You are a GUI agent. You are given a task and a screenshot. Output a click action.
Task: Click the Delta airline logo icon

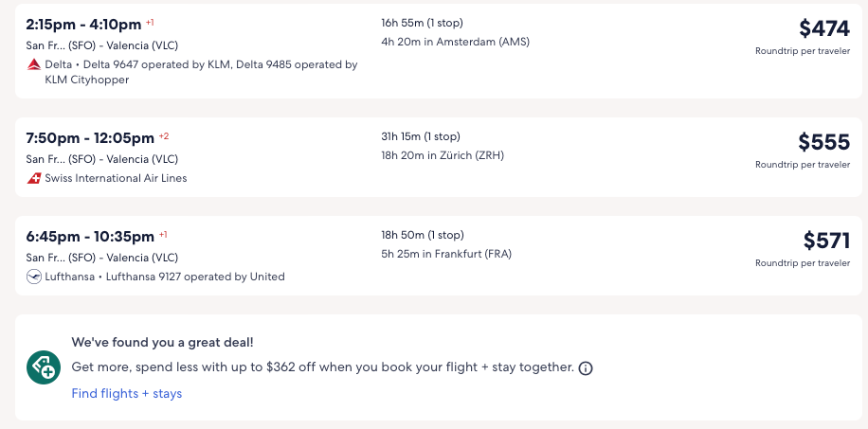[x=34, y=64]
